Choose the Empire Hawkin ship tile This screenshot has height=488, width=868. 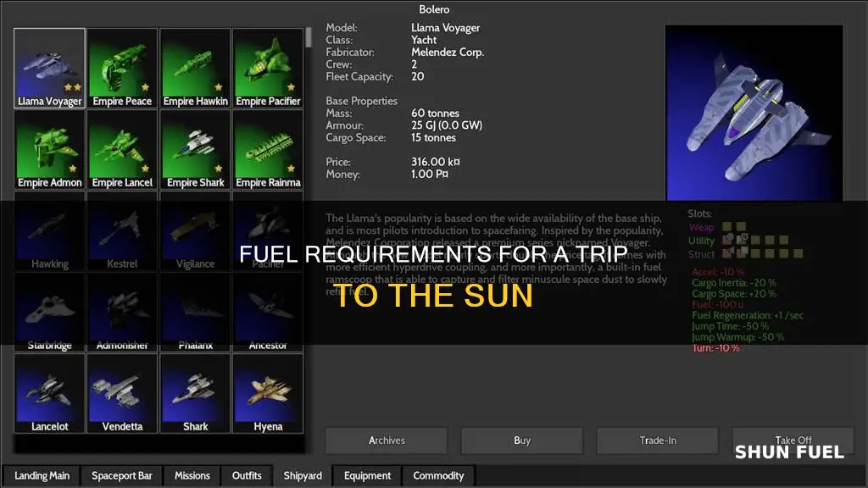pyautogui.click(x=196, y=68)
